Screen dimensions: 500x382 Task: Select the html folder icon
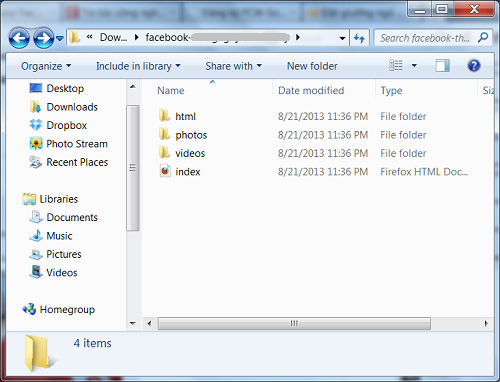(x=165, y=115)
